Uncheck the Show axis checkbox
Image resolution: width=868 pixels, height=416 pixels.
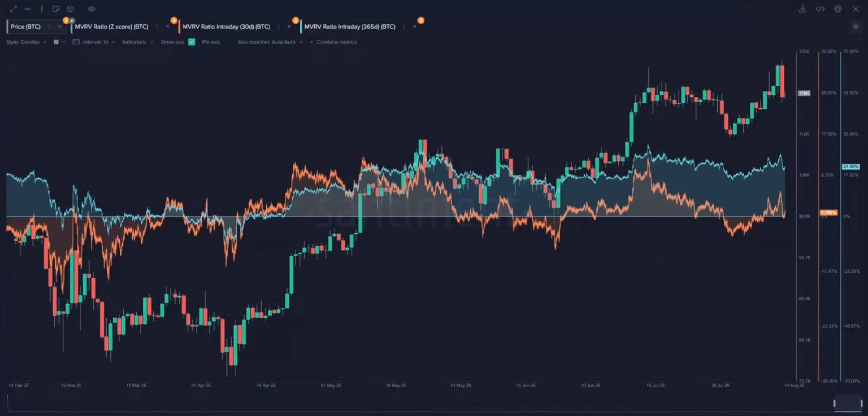pos(192,42)
